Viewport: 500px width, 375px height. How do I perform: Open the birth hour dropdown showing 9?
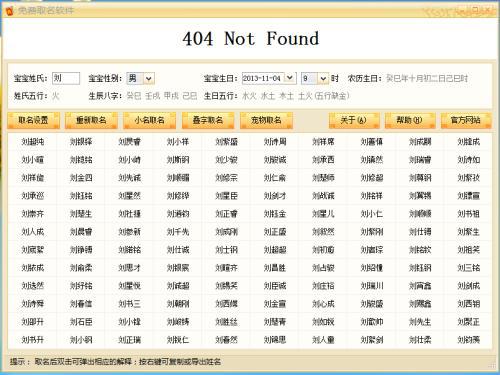[x=323, y=78]
